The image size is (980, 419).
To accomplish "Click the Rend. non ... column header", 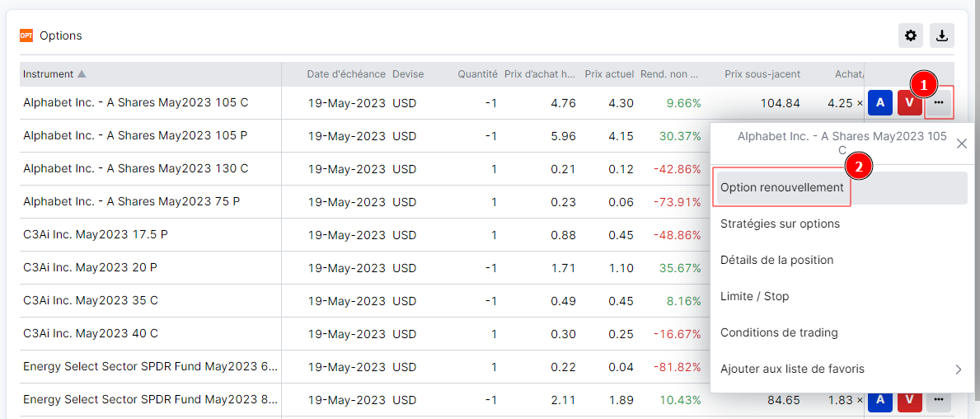I will point(669,73).
